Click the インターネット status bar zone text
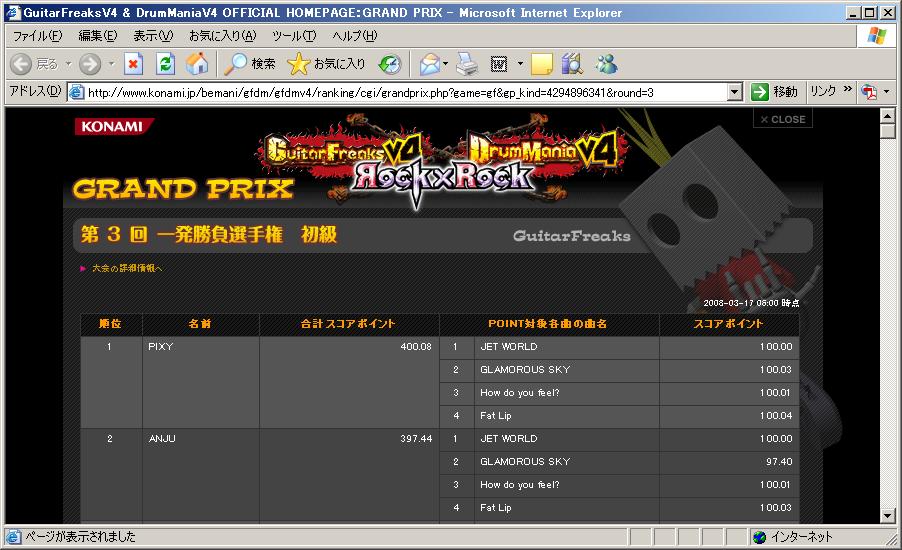Viewport: 902px width, 550px height. (x=801, y=537)
